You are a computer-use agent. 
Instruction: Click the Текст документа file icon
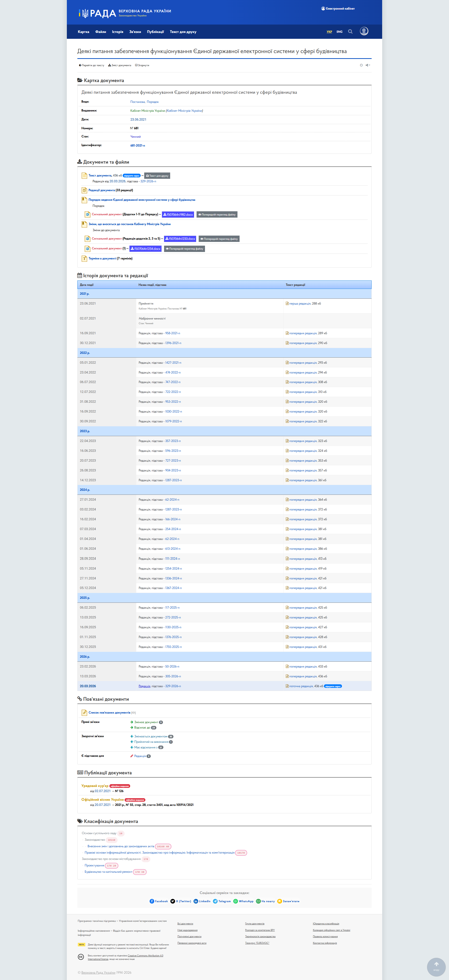pyautogui.click(x=84, y=175)
